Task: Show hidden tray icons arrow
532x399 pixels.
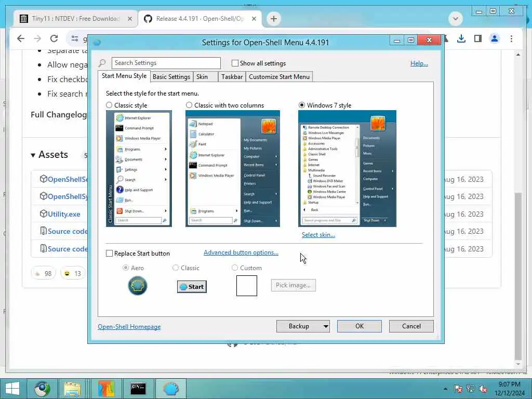Action: pos(445,389)
